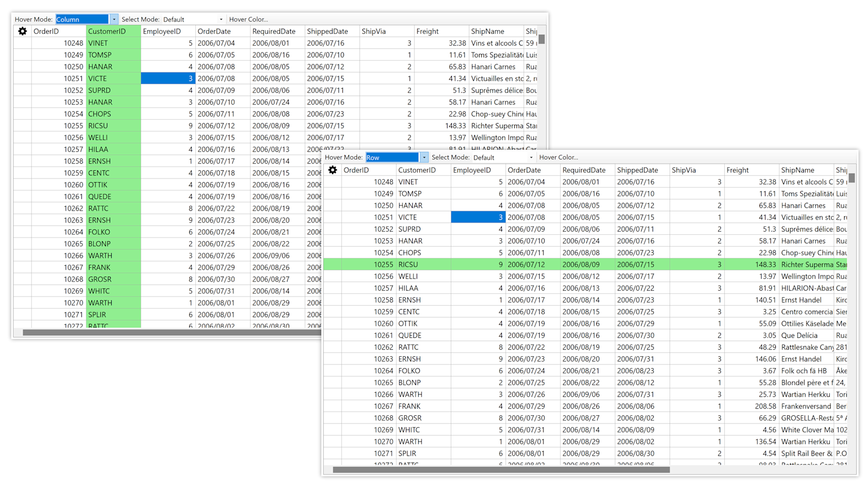Click order 10264 cell in front grid

coord(369,371)
